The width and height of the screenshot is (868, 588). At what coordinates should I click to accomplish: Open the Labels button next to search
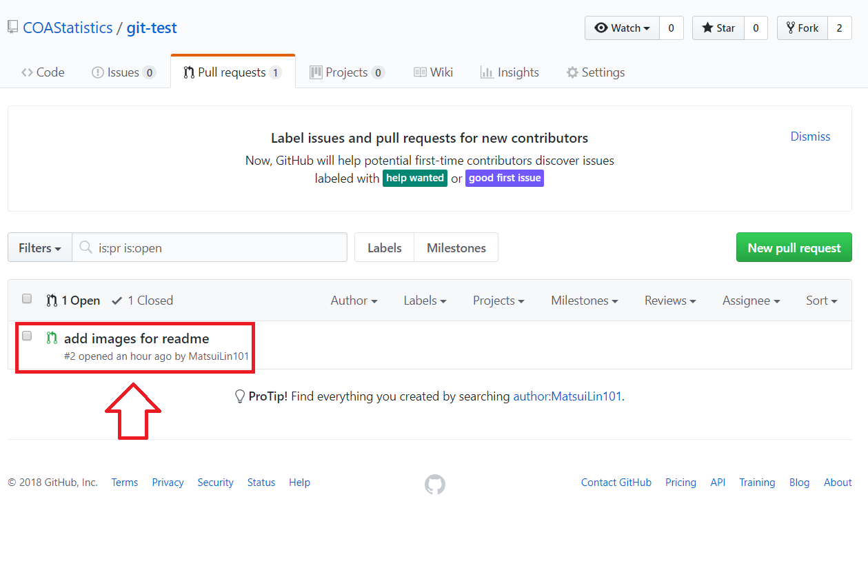(384, 247)
